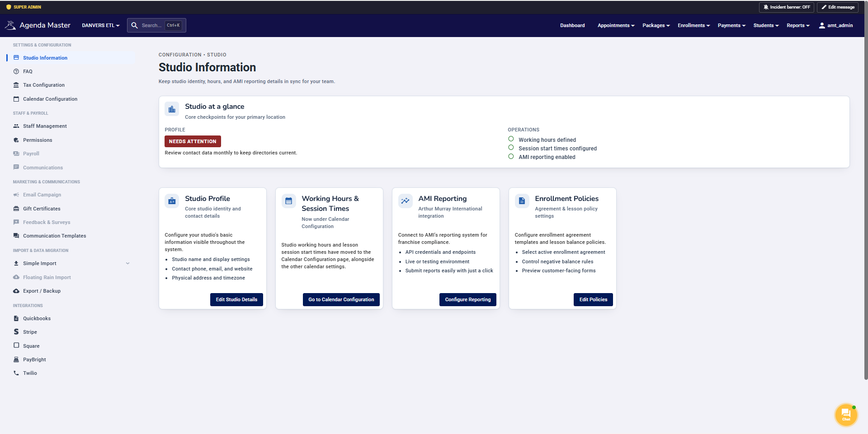The height and width of the screenshot is (434, 868).
Task: Click the Staff Management people icon
Action: click(16, 126)
